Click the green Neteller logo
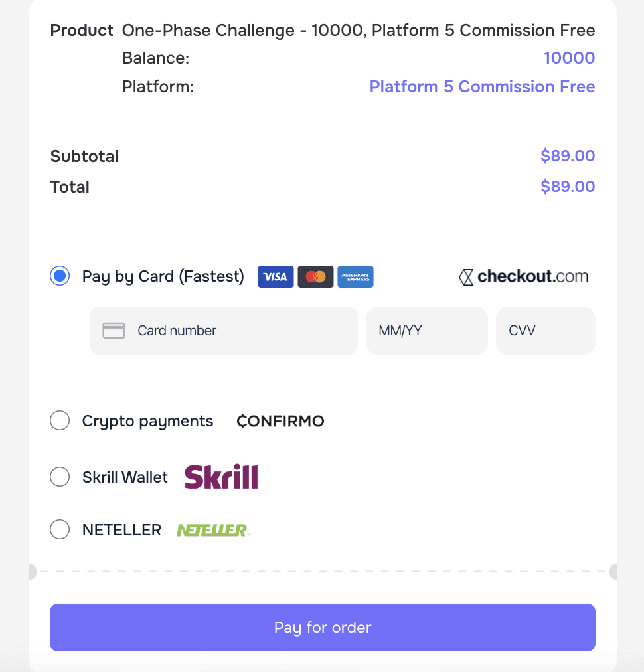 [x=213, y=530]
